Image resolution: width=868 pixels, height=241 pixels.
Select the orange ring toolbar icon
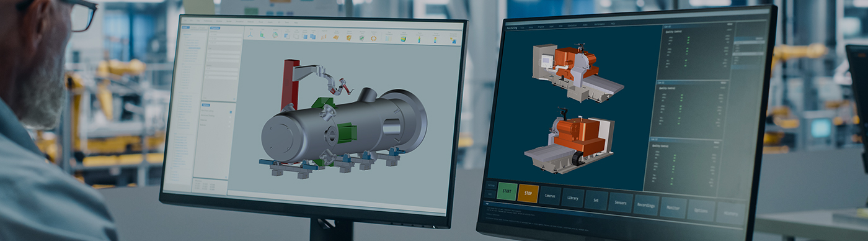pyautogui.click(x=373, y=38)
